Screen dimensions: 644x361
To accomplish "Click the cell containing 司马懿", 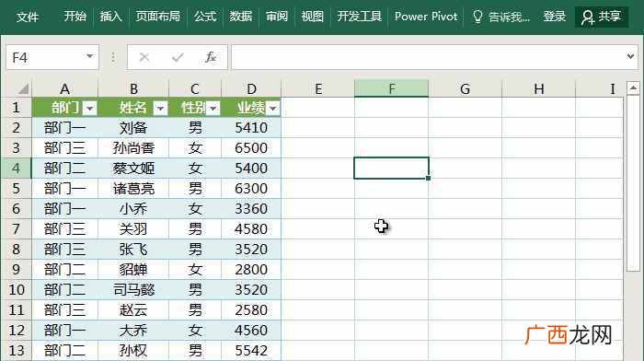I will point(133,290).
